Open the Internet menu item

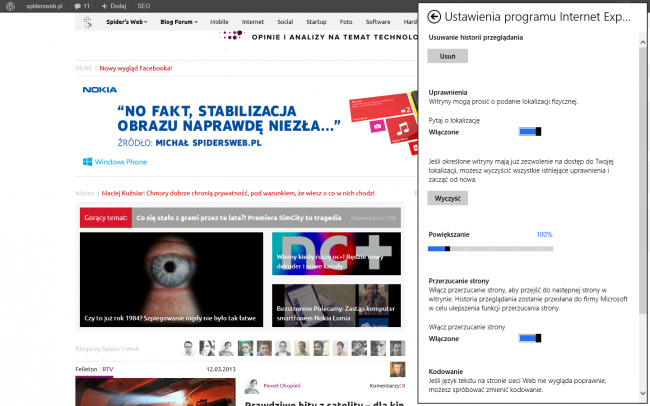click(x=253, y=22)
